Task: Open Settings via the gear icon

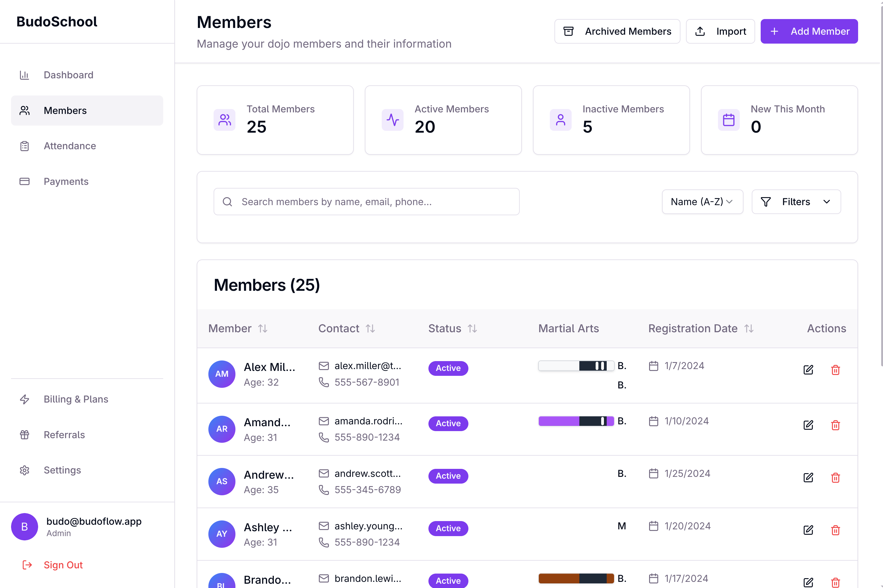Action: tap(24, 470)
